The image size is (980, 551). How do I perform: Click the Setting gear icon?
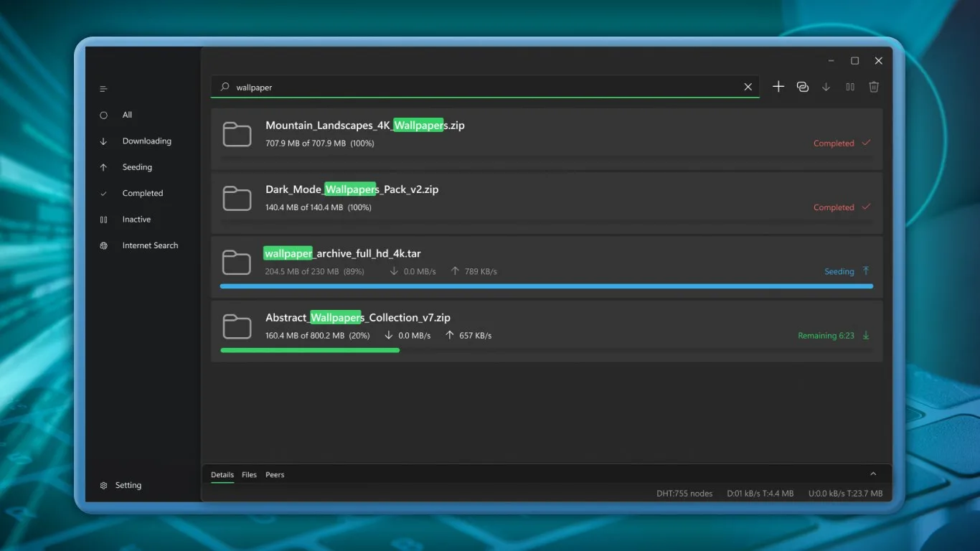point(103,486)
